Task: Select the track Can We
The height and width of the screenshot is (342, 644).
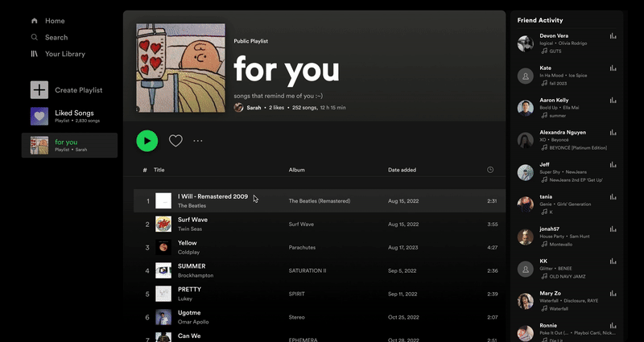Action: [189, 336]
